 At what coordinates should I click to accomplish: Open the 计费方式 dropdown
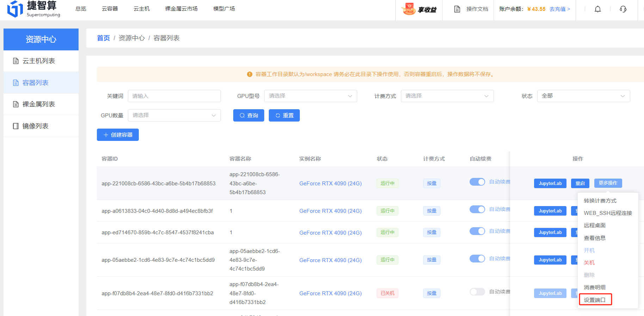click(447, 96)
